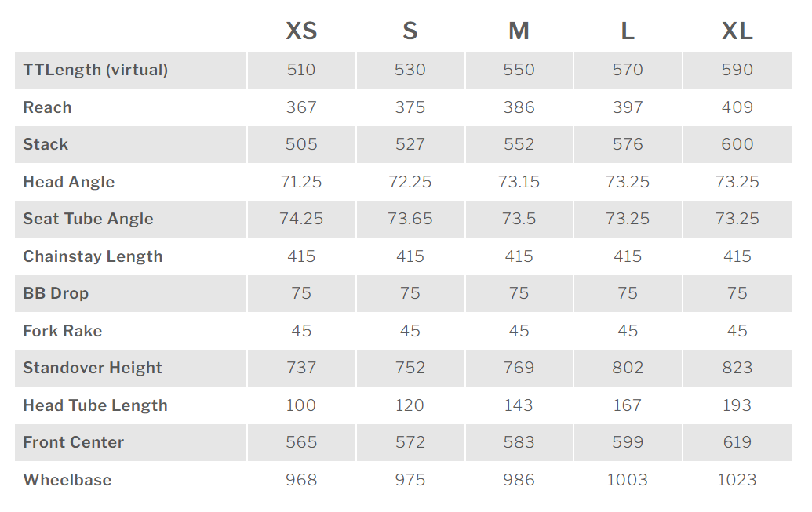The image size is (812, 512).
Task: Click the Standover Height row label
Action: [x=93, y=368]
